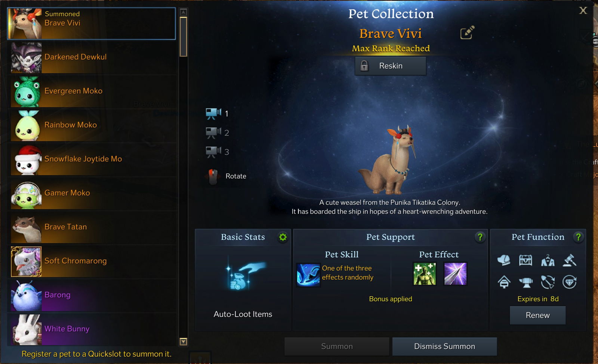
Task: Open the mailbox pet function icon
Action: [504, 282]
